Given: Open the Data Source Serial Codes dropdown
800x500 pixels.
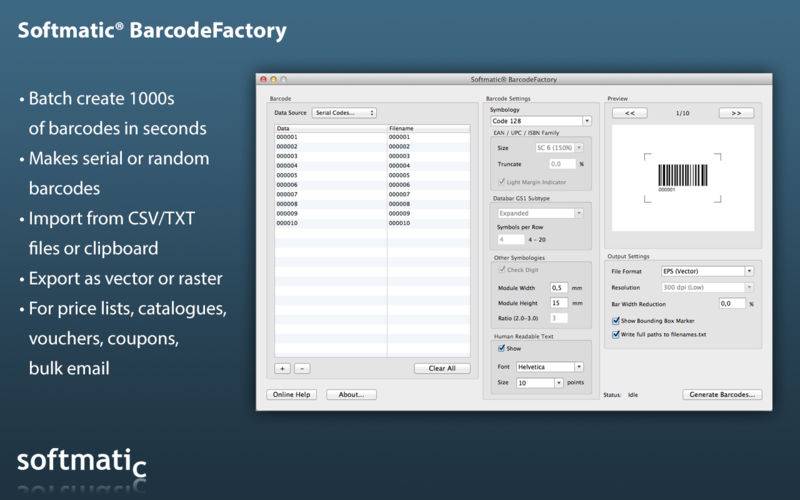Looking at the screenshot, I should pyautogui.click(x=344, y=113).
